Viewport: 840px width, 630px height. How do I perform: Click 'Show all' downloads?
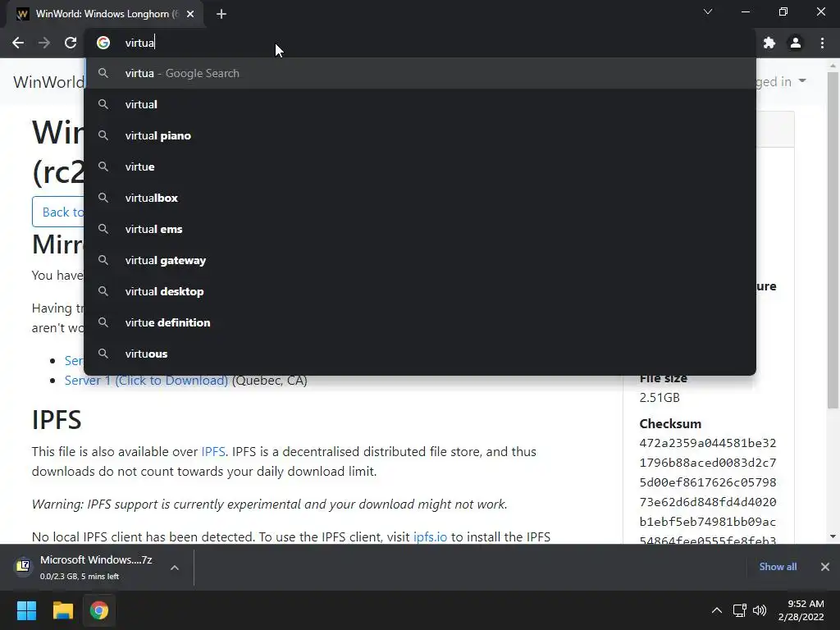(x=778, y=567)
